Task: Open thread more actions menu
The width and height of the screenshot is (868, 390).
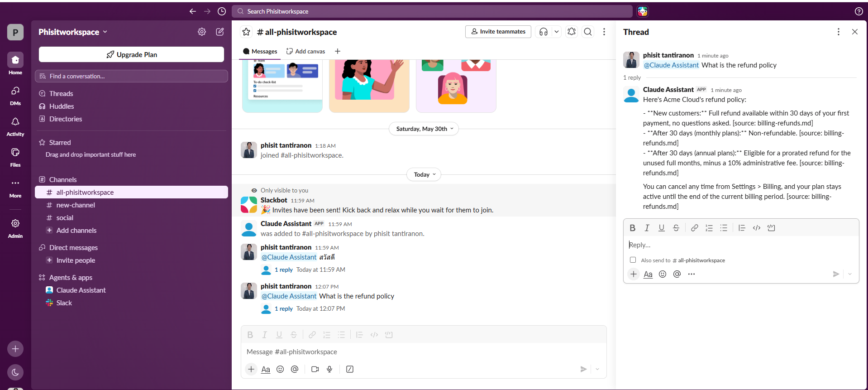Action: [839, 32]
